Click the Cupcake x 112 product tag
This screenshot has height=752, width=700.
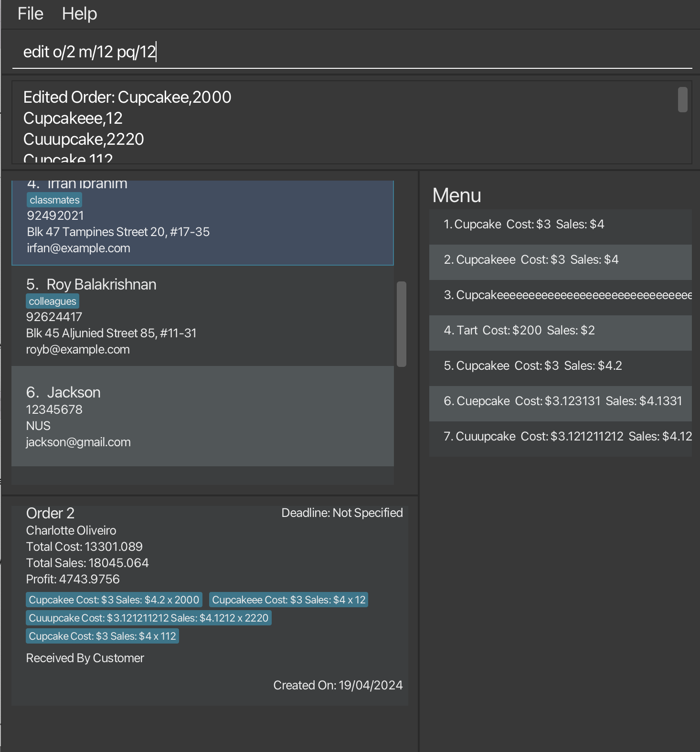(102, 636)
